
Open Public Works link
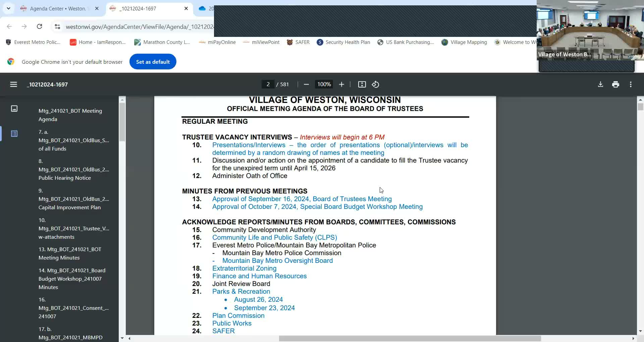[x=232, y=323]
